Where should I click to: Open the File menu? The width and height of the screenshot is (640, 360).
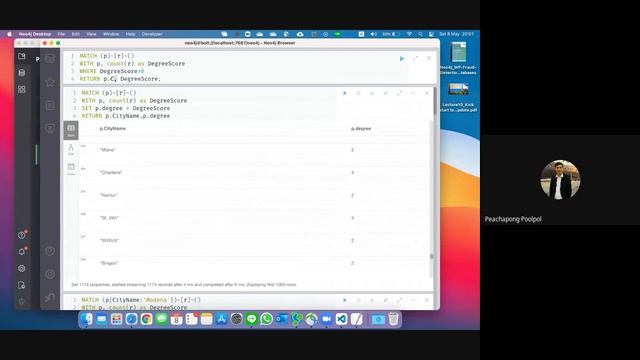pyautogui.click(x=61, y=34)
